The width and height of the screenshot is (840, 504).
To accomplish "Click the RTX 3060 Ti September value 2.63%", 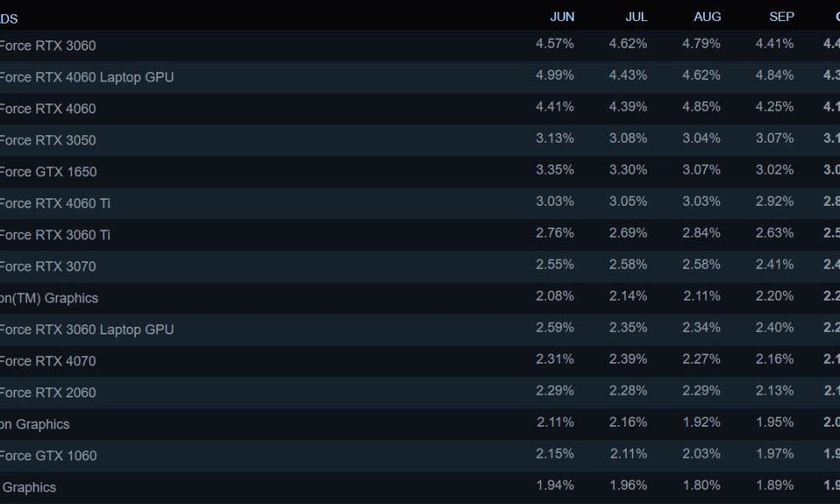I will 774,233.
